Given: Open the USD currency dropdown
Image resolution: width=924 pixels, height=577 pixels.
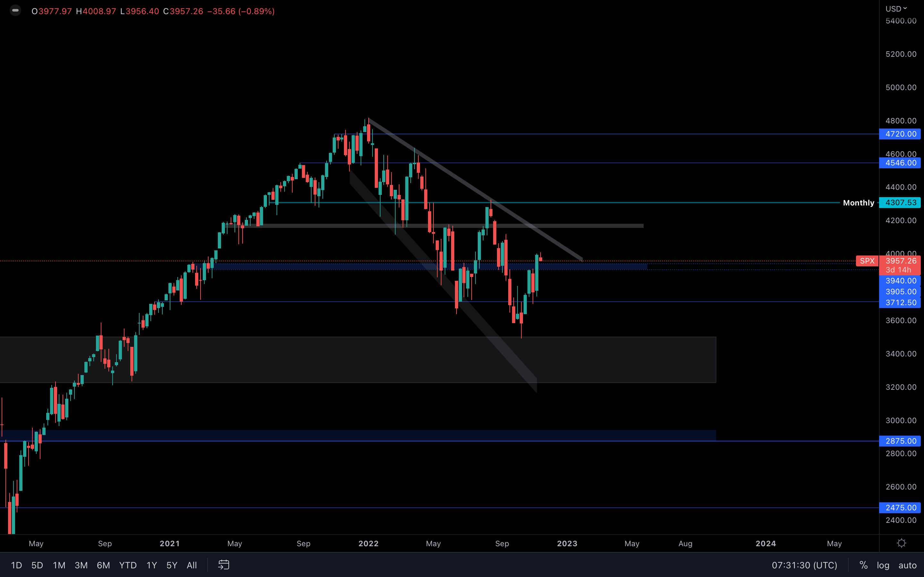Looking at the screenshot, I should 896,8.
